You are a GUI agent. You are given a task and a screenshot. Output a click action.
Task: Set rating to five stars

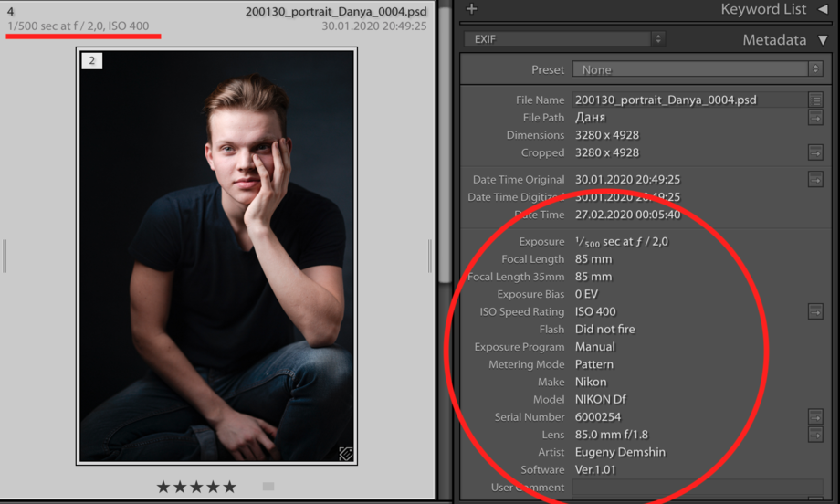(230, 487)
